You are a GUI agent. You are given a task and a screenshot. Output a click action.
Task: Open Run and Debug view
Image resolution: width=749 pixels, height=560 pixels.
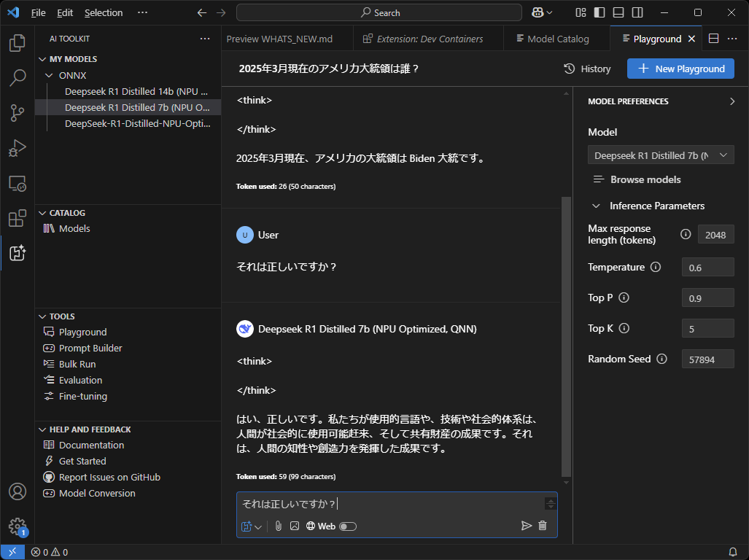18,148
